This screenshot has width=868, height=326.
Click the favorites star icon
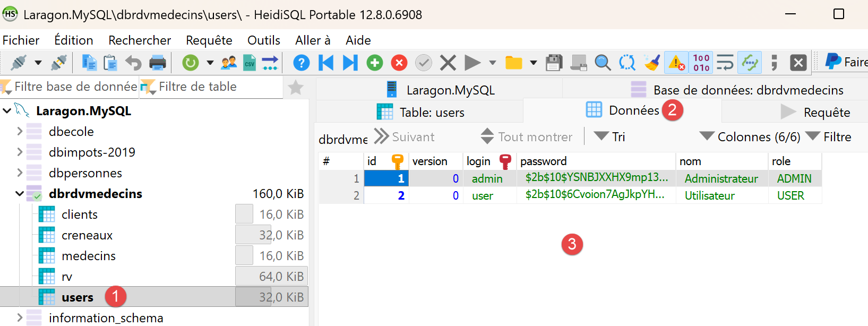pyautogui.click(x=296, y=87)
